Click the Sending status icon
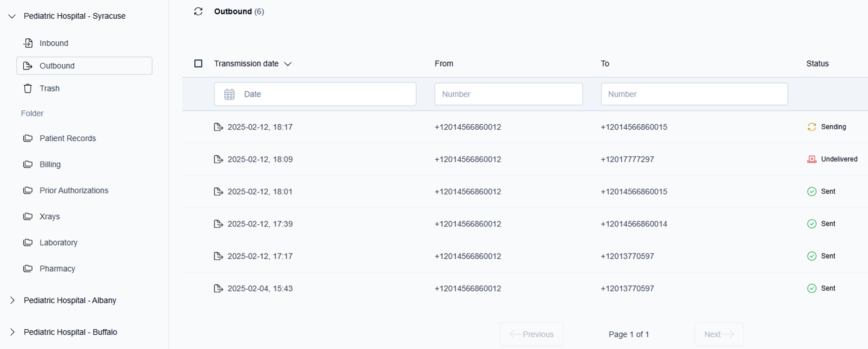 812,127
